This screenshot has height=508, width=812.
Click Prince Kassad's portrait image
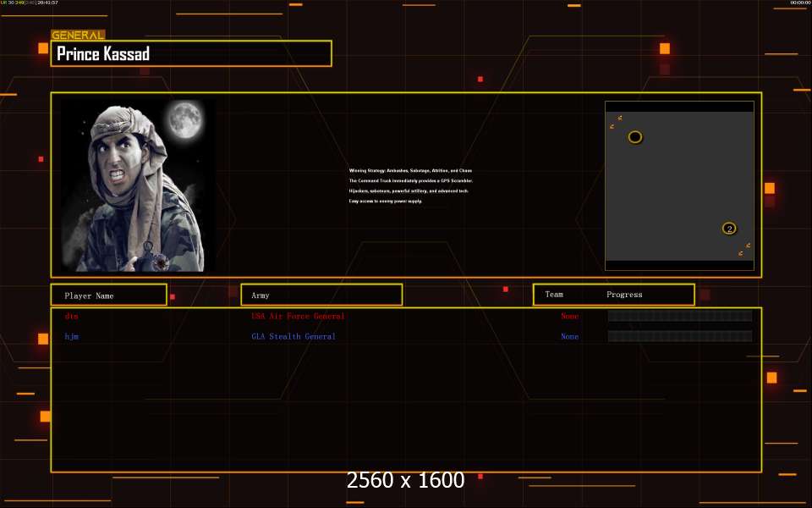pyautogui.click(x=135, y=186)
